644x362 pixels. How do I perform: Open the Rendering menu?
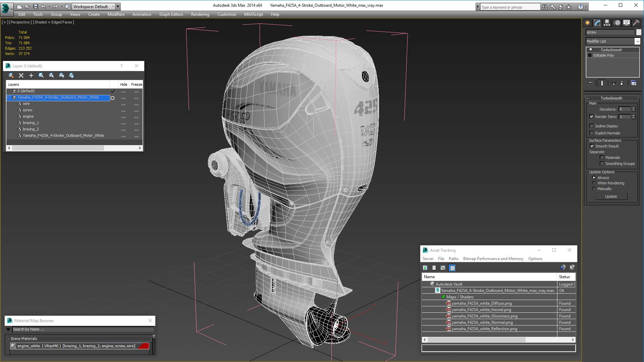[200, 14]
